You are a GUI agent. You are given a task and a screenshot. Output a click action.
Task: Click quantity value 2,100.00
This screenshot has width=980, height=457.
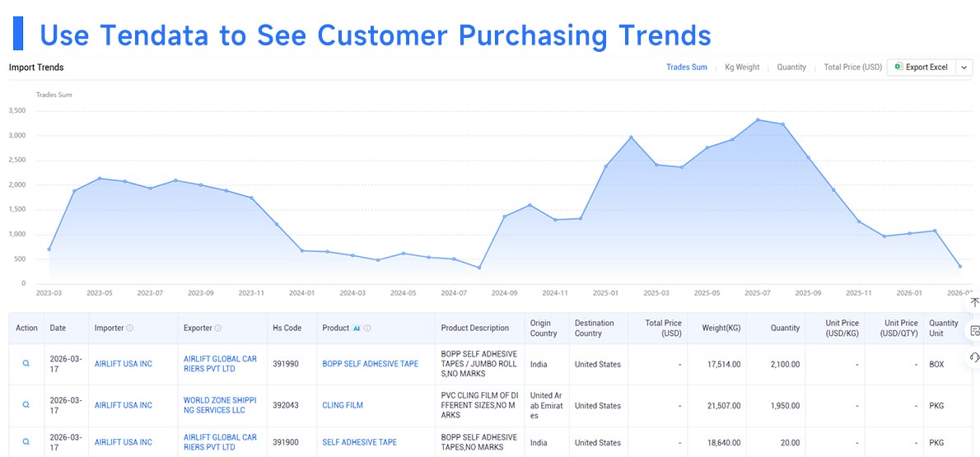pyautogui.click(x=785, y=364)
